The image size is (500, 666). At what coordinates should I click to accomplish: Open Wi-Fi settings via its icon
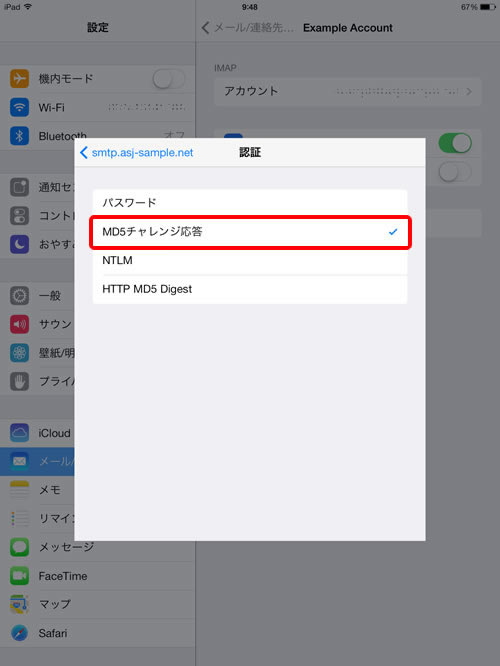[20, 107]
